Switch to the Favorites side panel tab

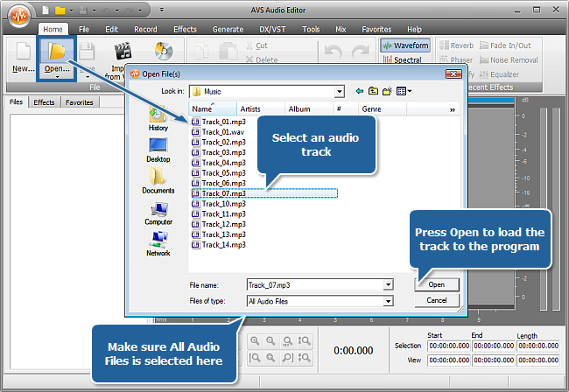coord(79,102)
